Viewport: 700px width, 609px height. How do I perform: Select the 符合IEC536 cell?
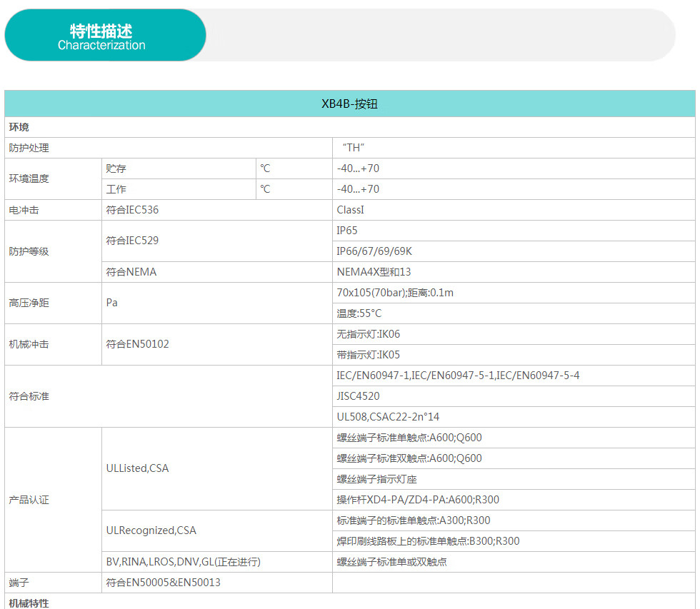[x=132, y=210]
